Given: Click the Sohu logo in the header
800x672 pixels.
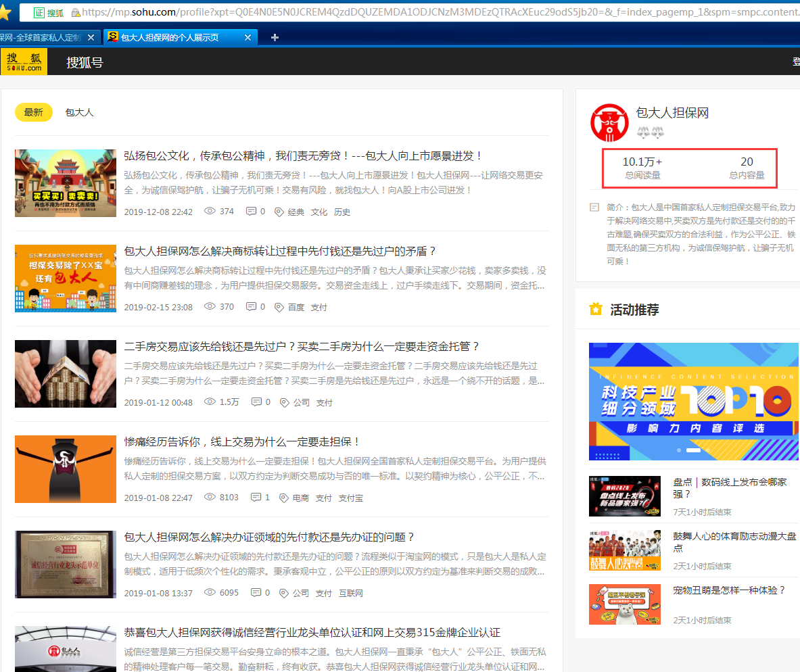Looking at the screenshot, I should [x=24, y=62].
